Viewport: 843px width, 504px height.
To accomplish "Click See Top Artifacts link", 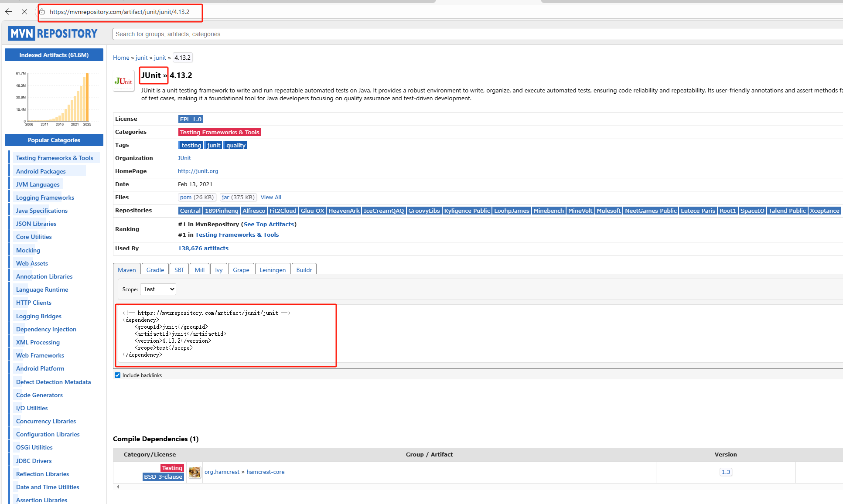I will point(269,224).
